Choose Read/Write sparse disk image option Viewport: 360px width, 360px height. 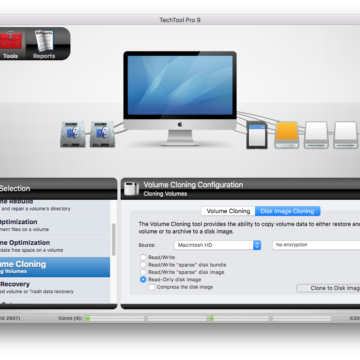pos(143,272)
